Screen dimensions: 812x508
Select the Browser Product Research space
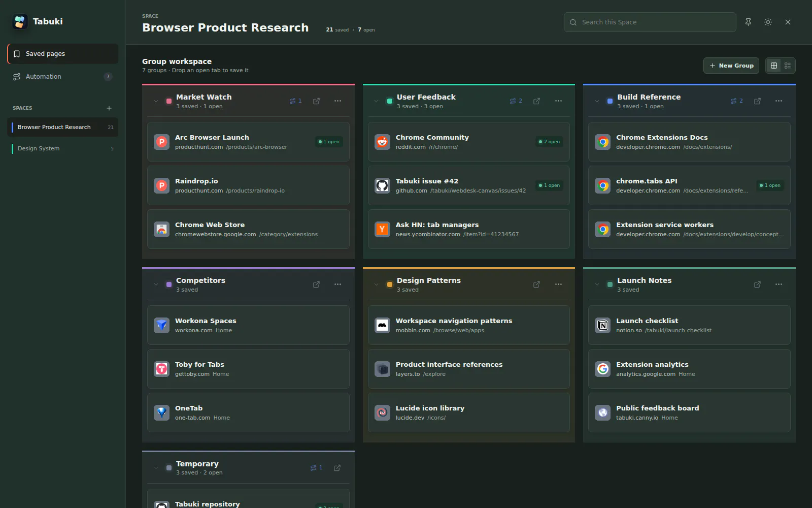[x=63, y=127]
